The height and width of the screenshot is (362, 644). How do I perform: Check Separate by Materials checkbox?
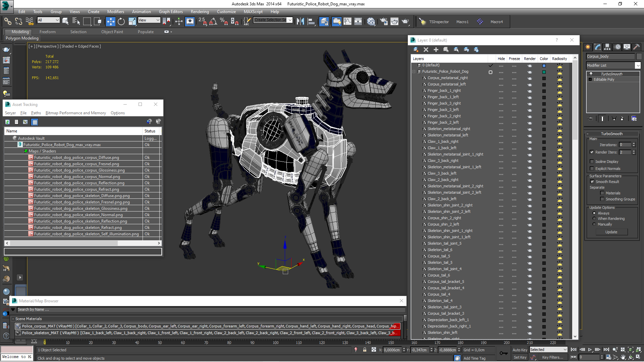602,193
